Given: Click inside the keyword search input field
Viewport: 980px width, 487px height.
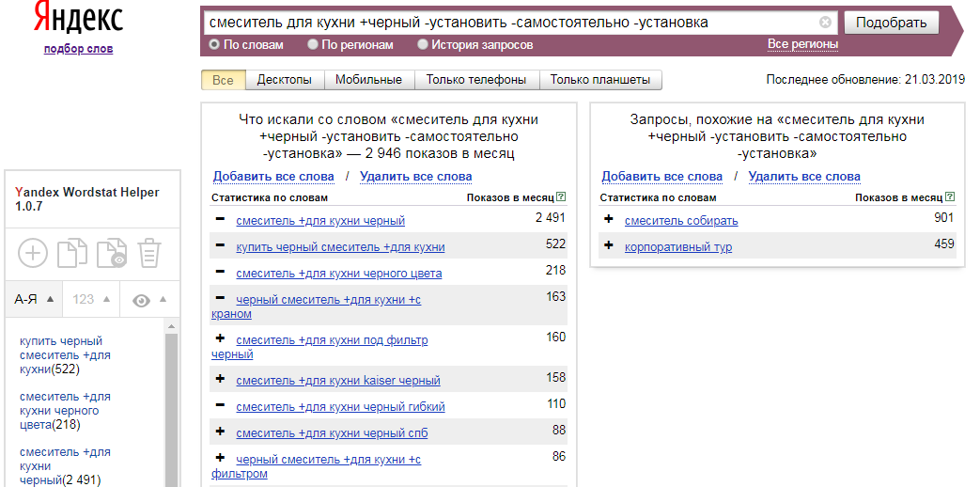Looking at the screenshot, I should tap(507, 22).
